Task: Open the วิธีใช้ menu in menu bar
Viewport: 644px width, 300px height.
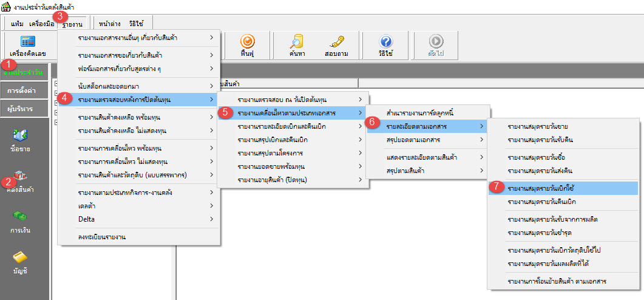Action: coord(136,24)
